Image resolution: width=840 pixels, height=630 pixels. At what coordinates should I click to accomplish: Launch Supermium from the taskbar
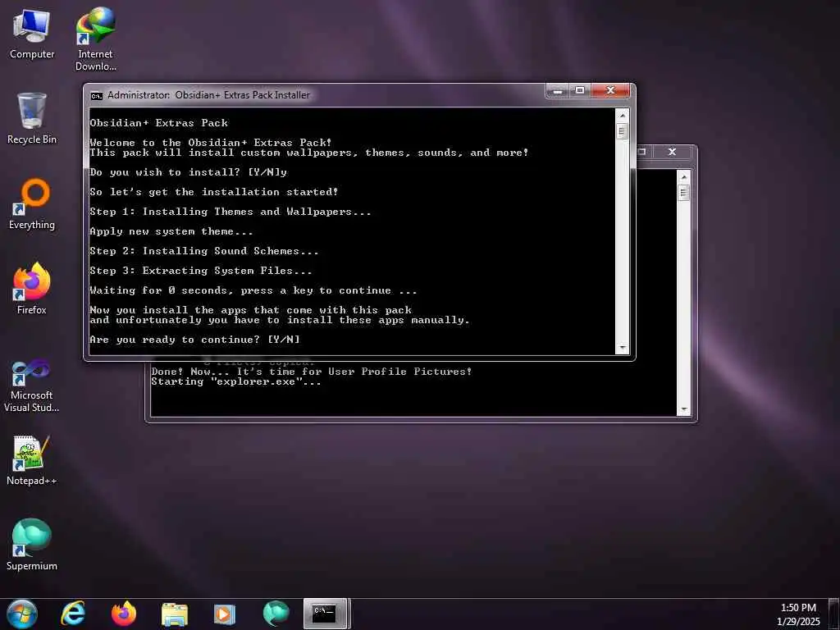pyautogui.click(x=276, y=614)
